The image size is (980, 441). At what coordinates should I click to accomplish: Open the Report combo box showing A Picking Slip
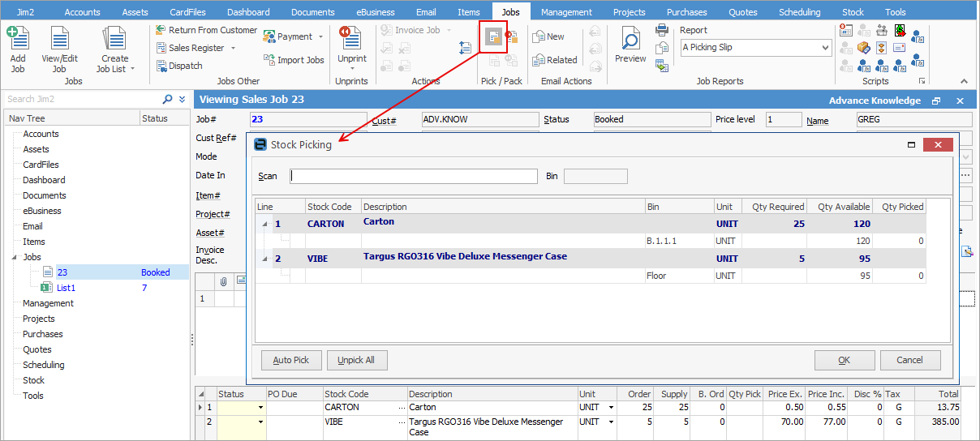[756, 48]
